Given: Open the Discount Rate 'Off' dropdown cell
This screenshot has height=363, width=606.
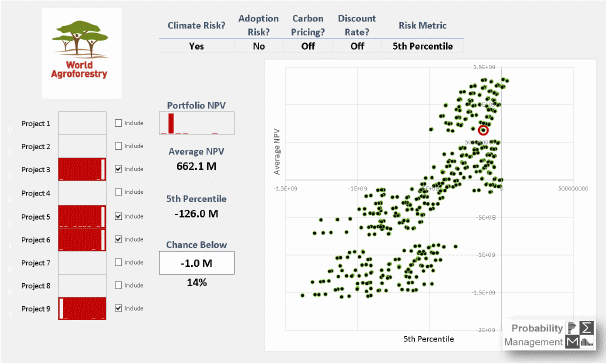Looking at the screenshot, I should pos(357,46).
